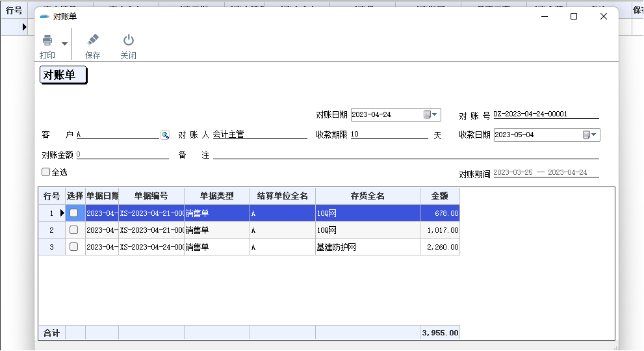Click row 3 document number XS-2023-04-24
Viewport: 644px width, 351px height.
click(151, 246)
